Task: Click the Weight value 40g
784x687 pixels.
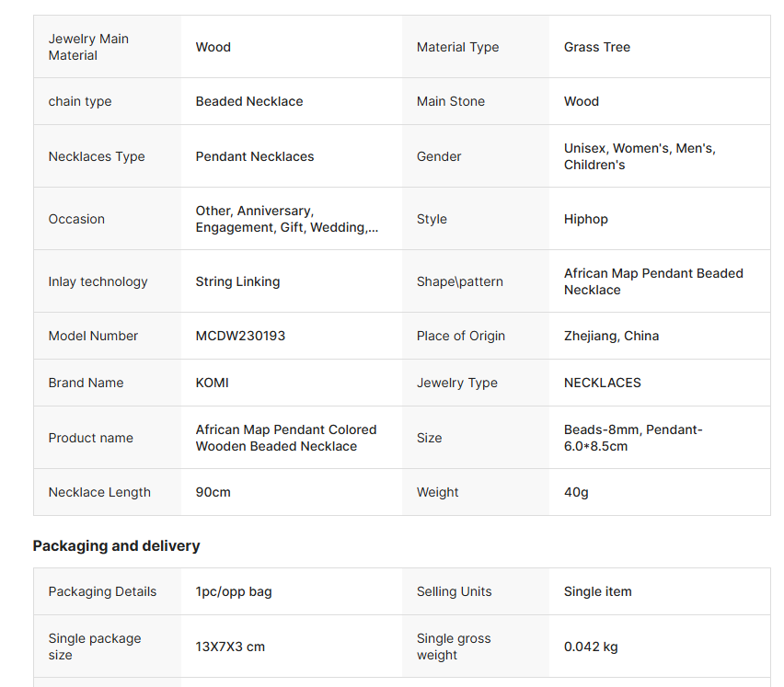Action: 576,492
